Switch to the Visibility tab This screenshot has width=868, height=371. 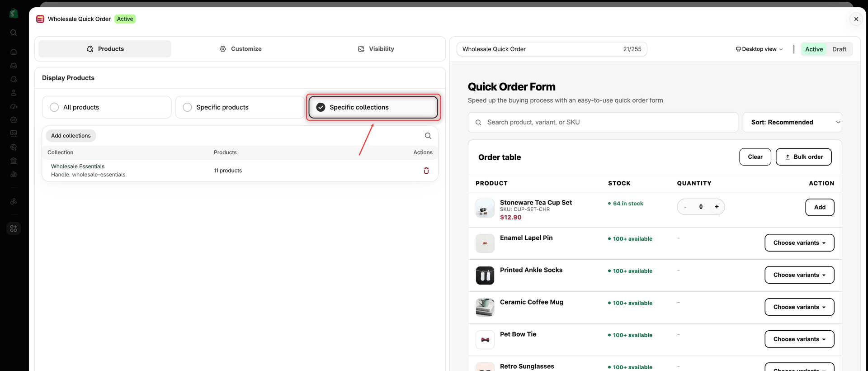point(376,49)
